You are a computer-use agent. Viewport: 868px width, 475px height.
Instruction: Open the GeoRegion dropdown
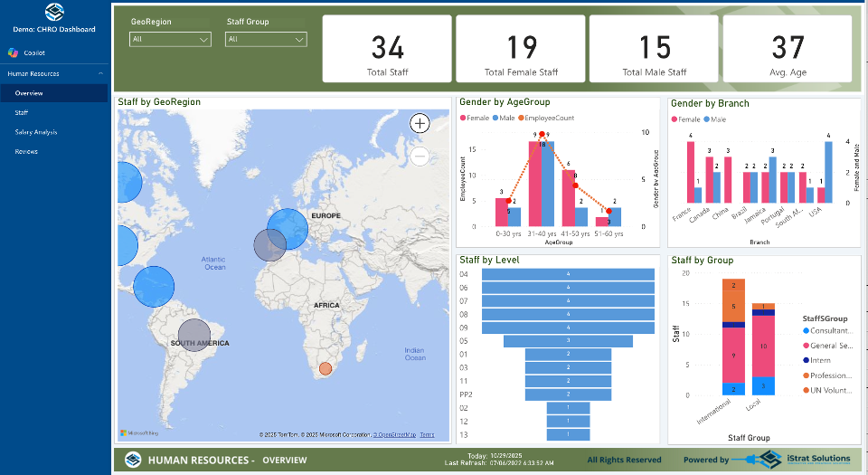click(x=170, y=39)
